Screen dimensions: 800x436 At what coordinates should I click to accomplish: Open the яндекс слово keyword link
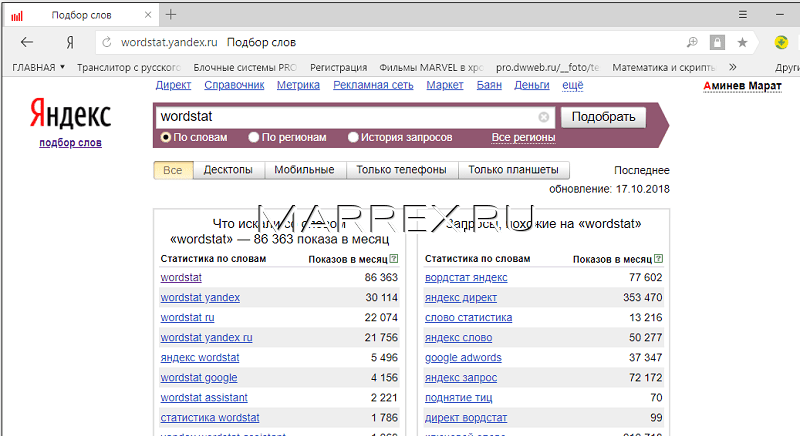click(x=458, y=338)
